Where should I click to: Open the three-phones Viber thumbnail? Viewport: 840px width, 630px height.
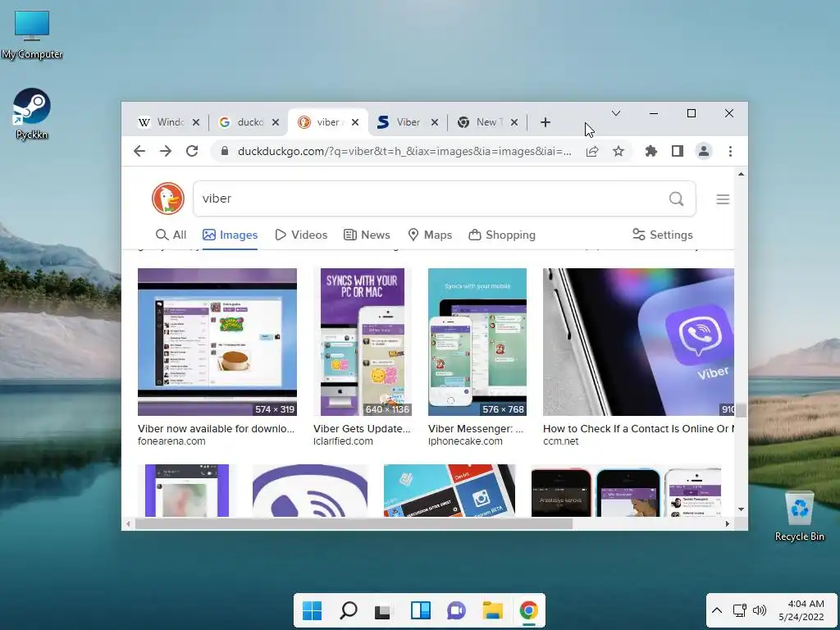point(626,491)
